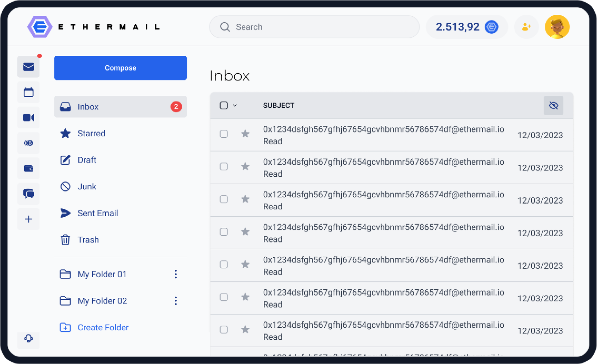
Task: Go to the Starred folder
Action: point(91,133)
